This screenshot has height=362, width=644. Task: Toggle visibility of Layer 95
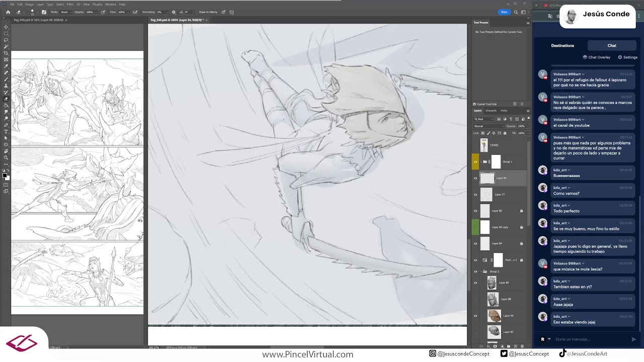click(475, 316)
